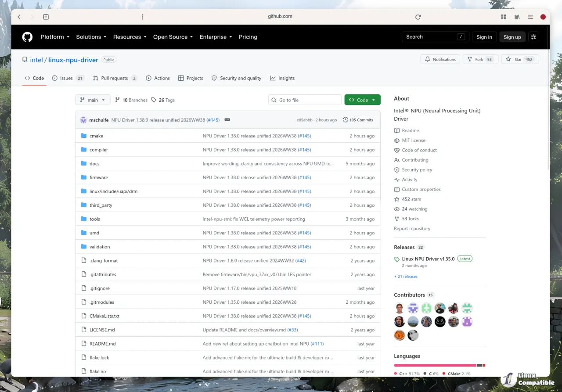Fork the repository with the Fork button
This screenshot has width=562, height=392.
(480, 59)
